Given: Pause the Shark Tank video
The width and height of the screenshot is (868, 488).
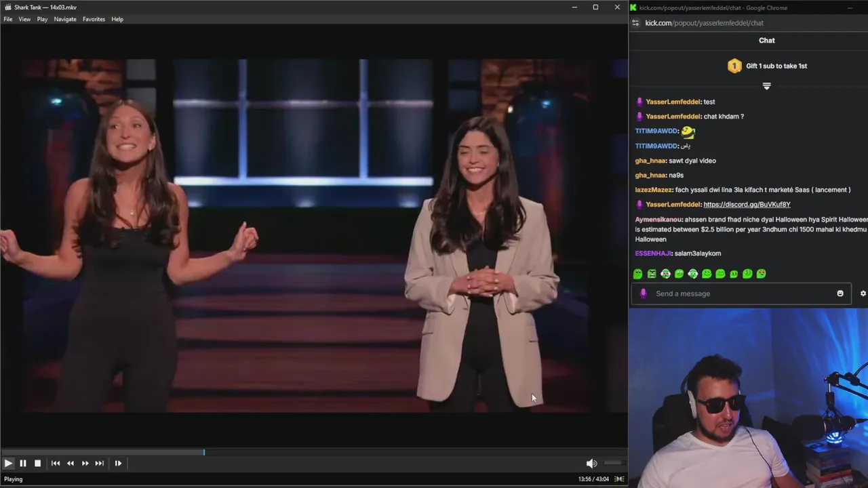Looking at the screenshot, I should (x=22, y=463).
